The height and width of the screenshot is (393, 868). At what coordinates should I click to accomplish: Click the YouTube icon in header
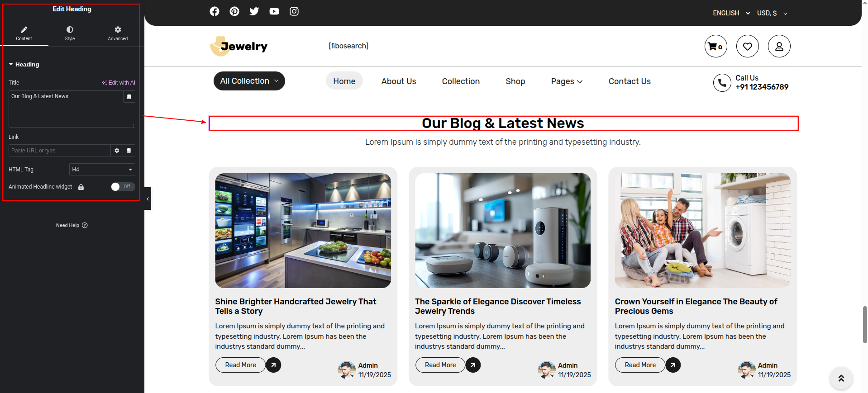click(x=274, y=11)
